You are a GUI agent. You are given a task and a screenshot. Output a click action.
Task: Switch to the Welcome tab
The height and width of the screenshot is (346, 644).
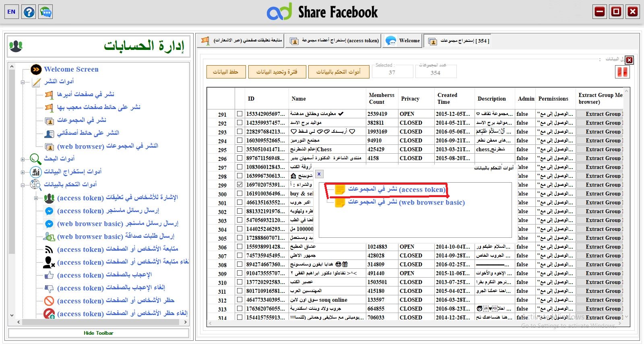pos(402,41)
